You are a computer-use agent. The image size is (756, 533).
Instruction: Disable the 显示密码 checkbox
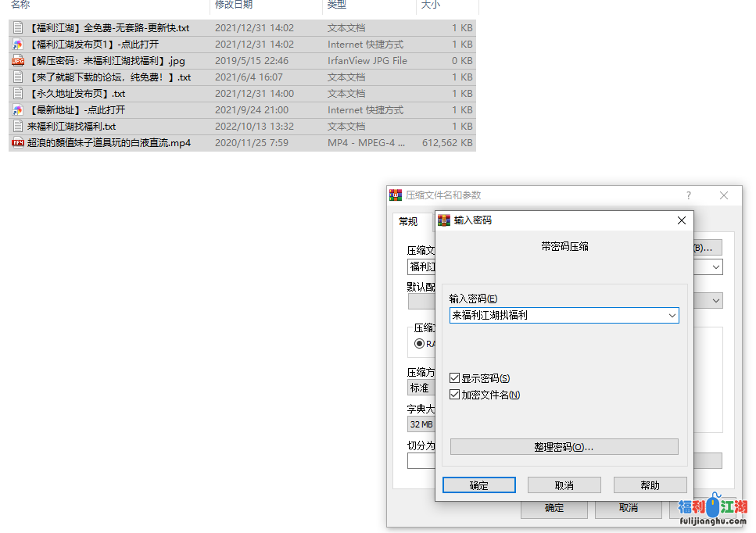click(454, 377)
